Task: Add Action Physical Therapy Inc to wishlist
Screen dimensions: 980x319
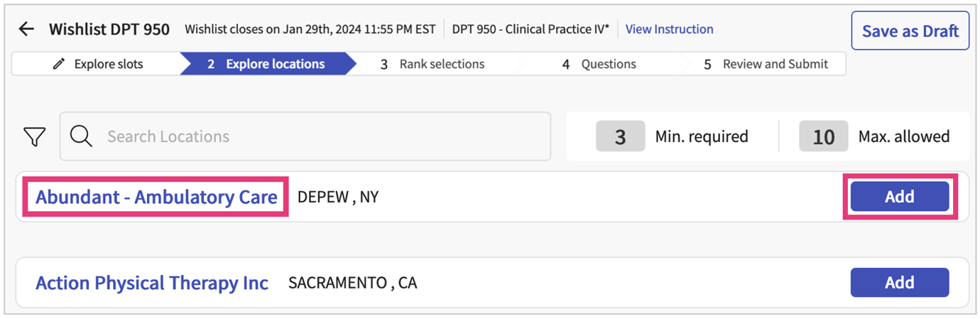Action: pyautogui.click(x=899, y=283)
